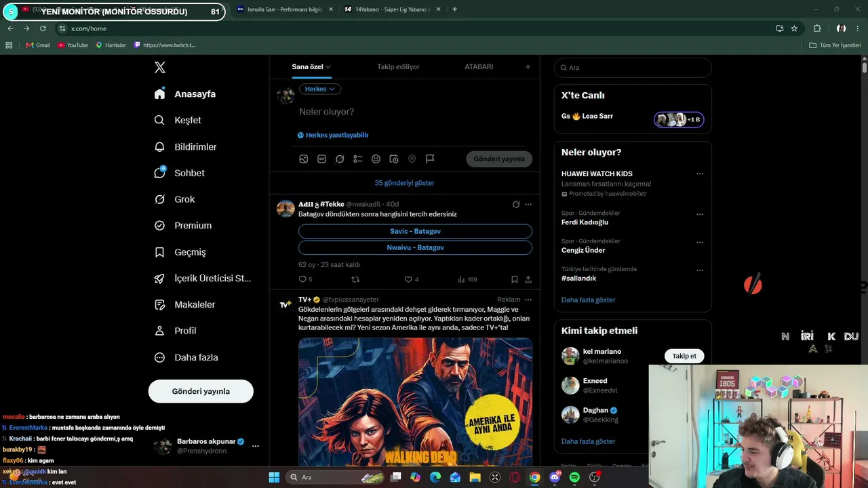Show more follow suggestions under Kimi takip etmeli

[588, 441]
